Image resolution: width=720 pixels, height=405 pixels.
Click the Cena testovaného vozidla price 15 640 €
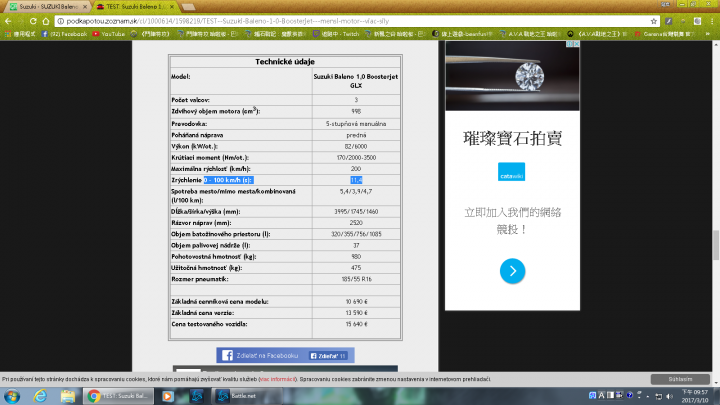click(x=356, y=324)
